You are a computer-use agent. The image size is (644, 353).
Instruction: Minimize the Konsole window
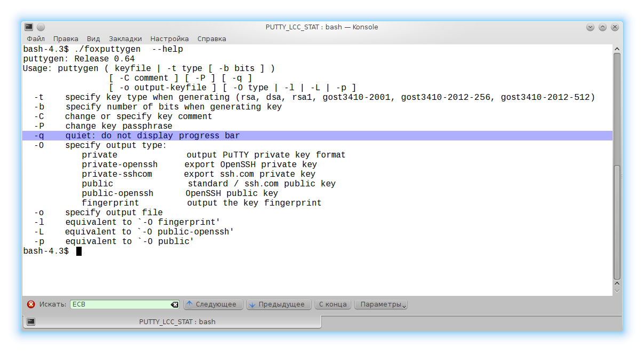pos(590,27)
